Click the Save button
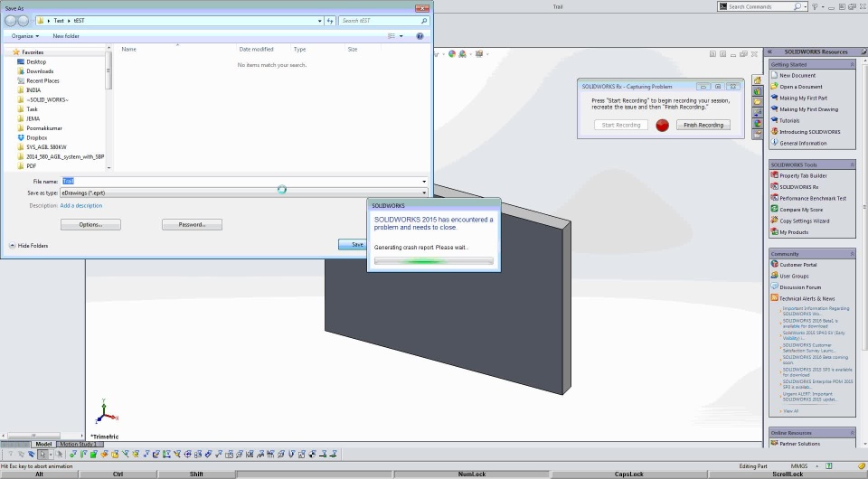Screen dimensions: 868x479 pyautogui.click(x=353, y=245)
